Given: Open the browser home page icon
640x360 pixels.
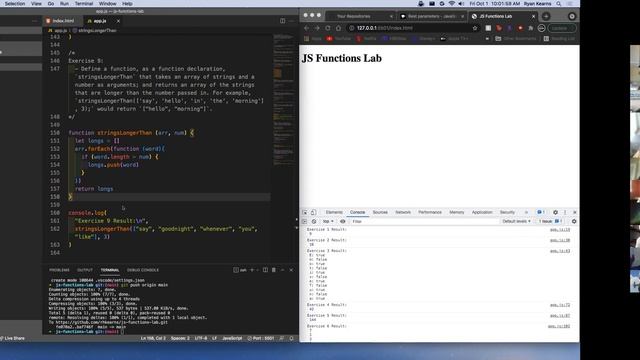Looking at the screenshot, I should (x=338, y=28).
